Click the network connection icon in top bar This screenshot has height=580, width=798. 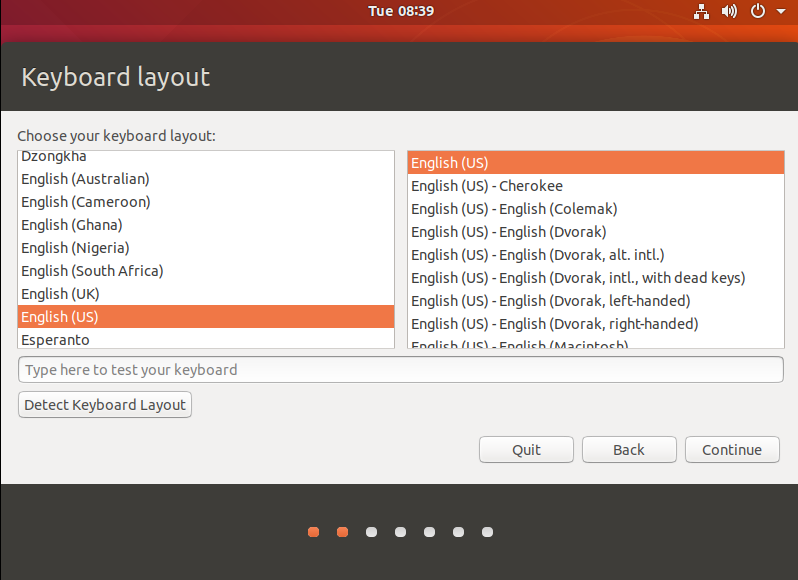[700, 12]
